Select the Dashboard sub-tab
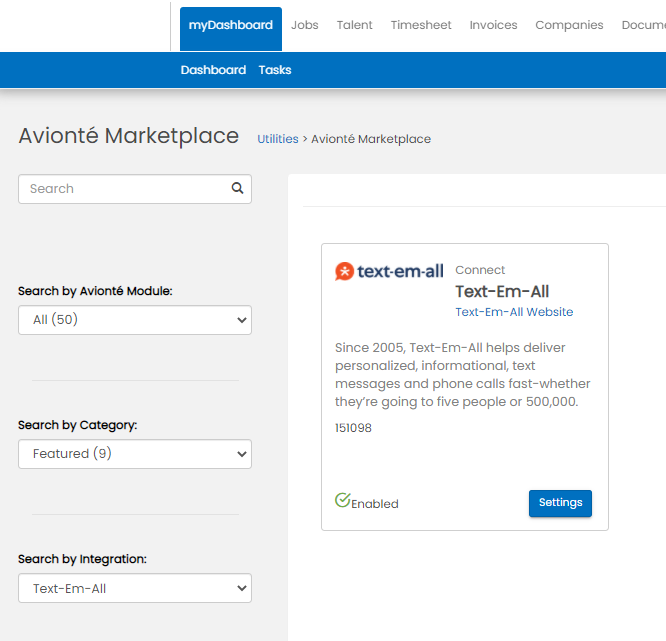This screenshot has width=666, height=641. click(213, 70)
